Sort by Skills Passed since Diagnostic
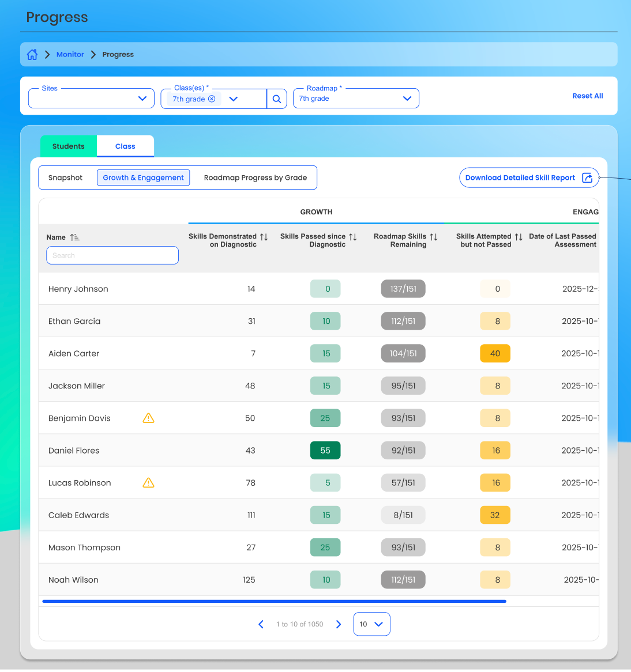Image resolution: width=631 pixels, height=672 pixels. 352,236
